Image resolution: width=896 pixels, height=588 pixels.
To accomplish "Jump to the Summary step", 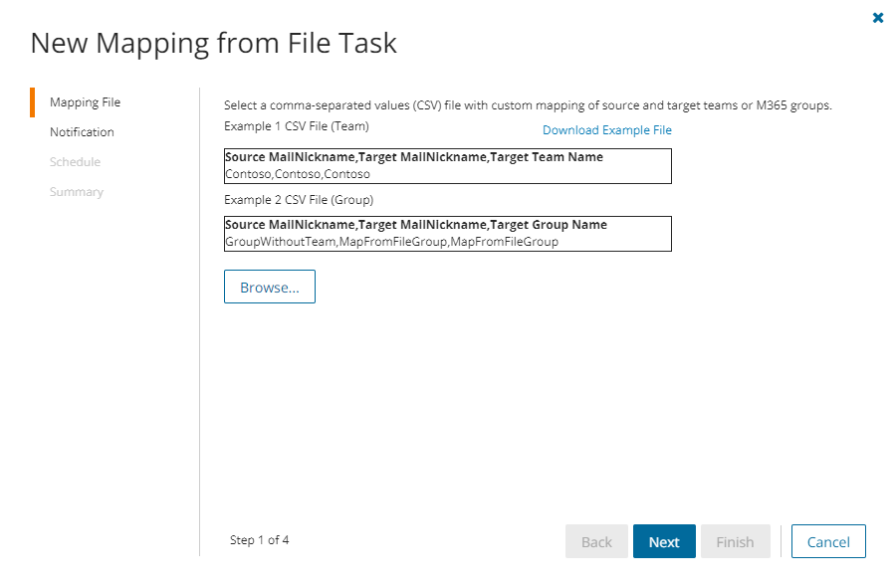I will tap(77, 192).
